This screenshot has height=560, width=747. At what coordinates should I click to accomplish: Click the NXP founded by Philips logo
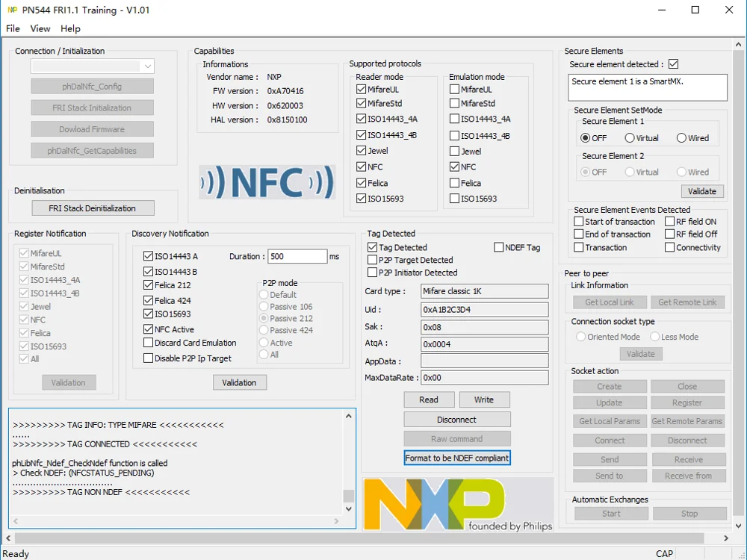[x=458, y=504]
